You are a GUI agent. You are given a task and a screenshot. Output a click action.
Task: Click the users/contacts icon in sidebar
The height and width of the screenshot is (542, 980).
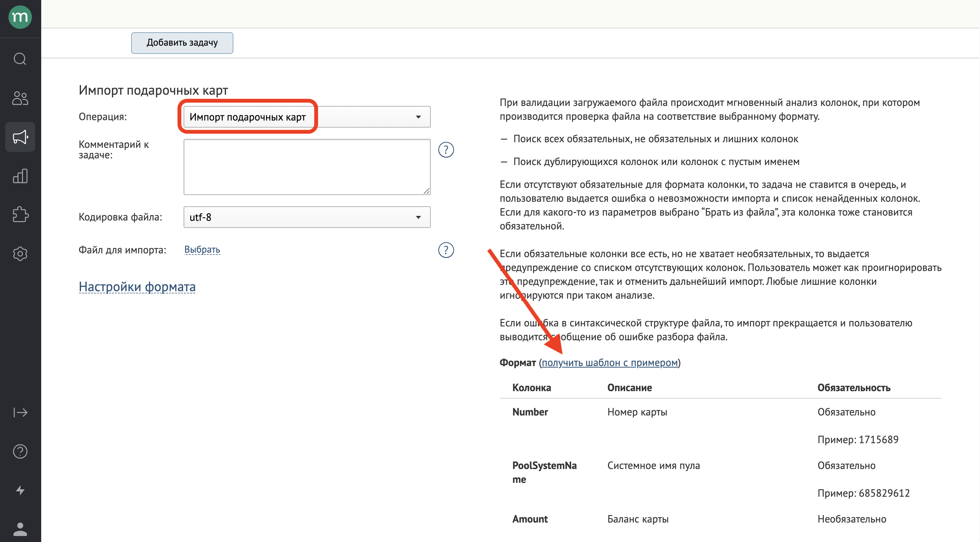click(19, 98)
